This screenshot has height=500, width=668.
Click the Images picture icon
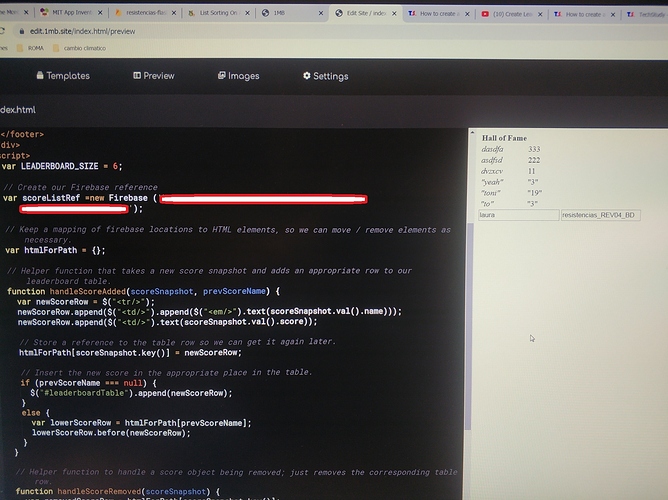[x=222, y=75]
